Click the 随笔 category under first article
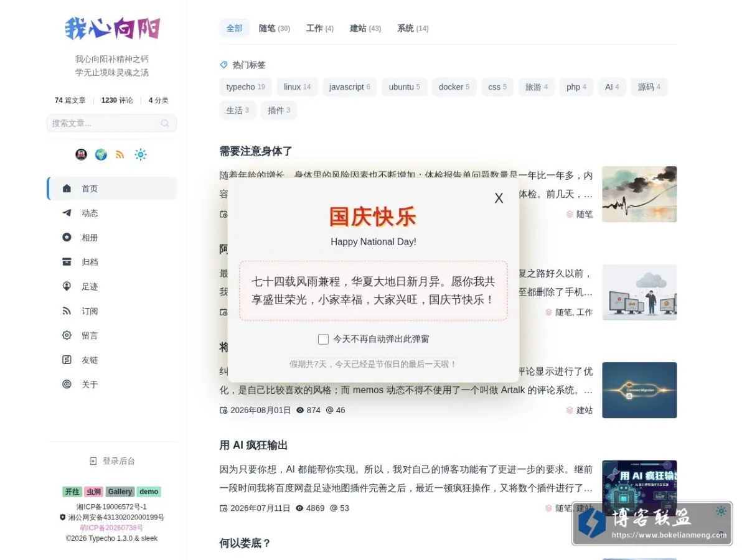The image size is (747, 560). tap(585, 214)
